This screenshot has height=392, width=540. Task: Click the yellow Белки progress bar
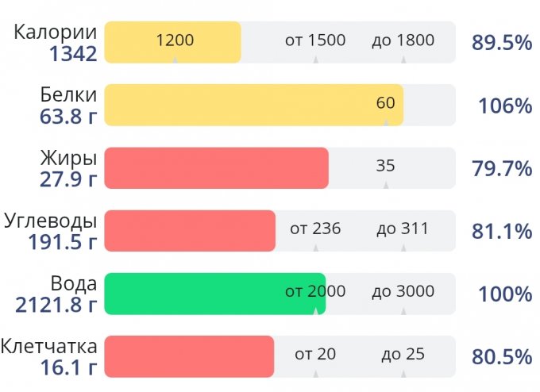(x=253, y=105)
